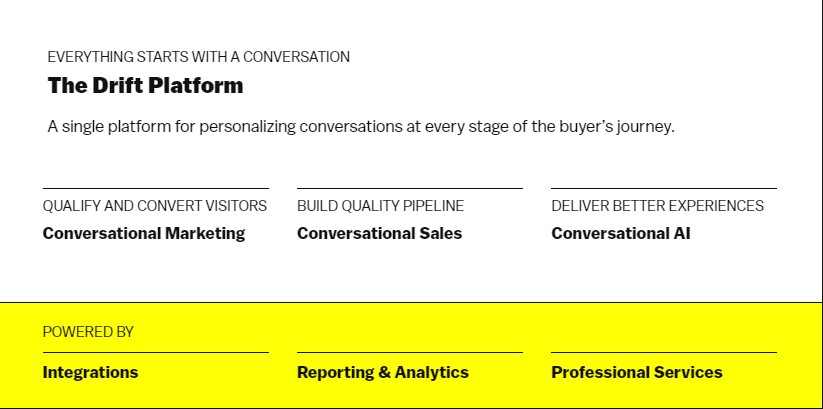
Task: Click the divider above Deliver Better Experiences
Action: point(664,188)
